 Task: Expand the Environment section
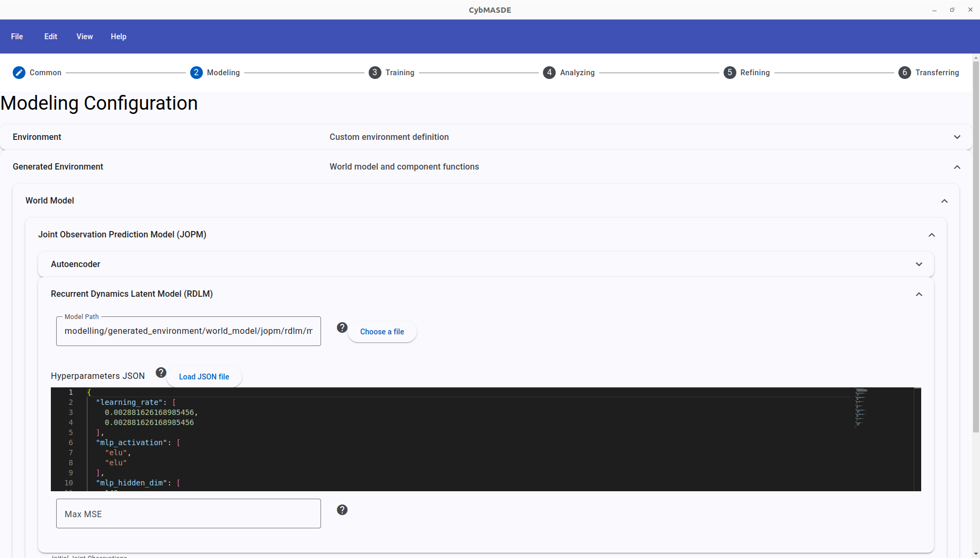(x=957, y=137)
